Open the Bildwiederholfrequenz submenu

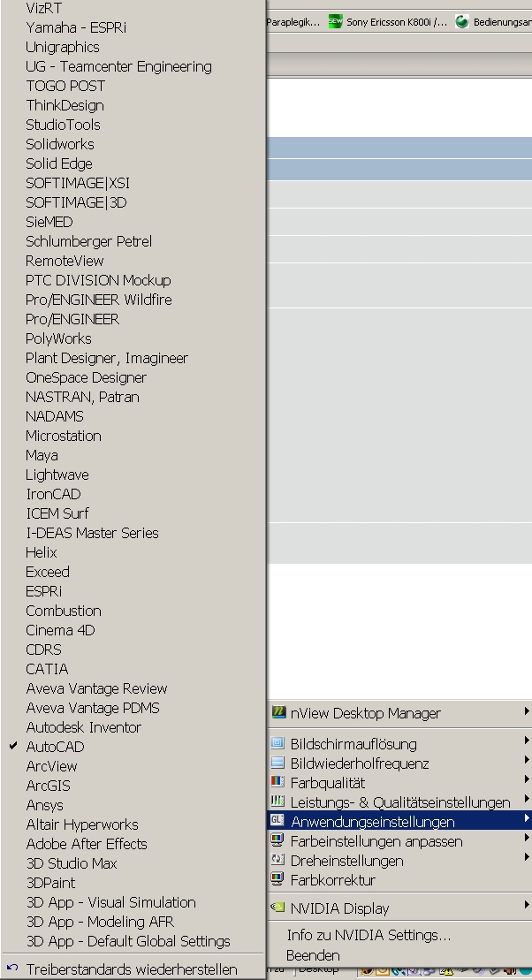coord(400,763)
